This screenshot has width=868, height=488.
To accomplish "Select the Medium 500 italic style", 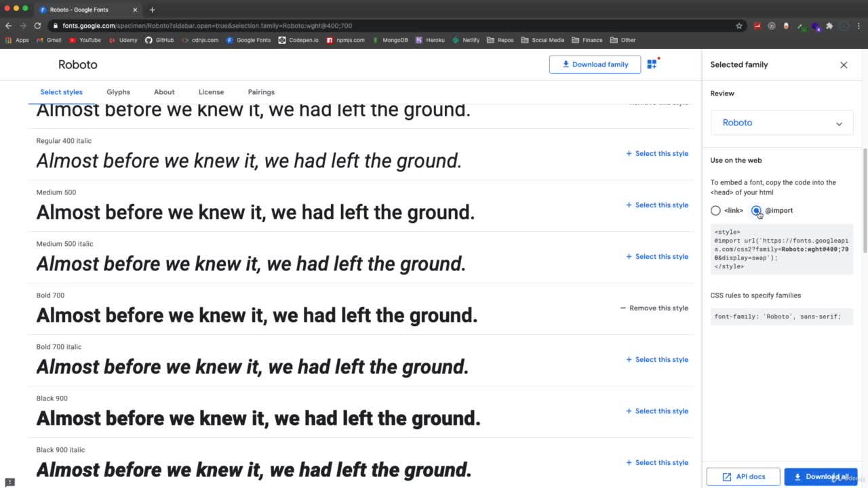I will 657,256.
